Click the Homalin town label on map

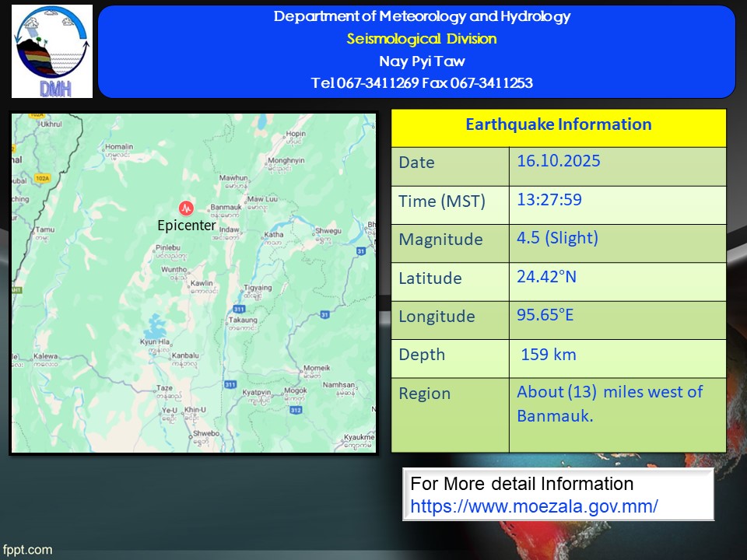[119, 146]
